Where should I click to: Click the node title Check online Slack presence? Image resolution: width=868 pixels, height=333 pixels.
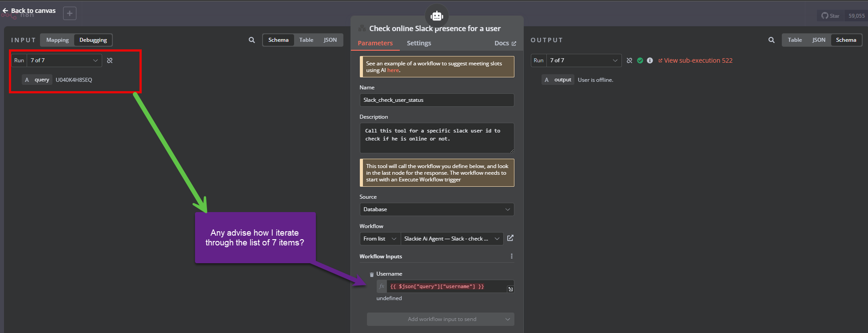pos(435,28)
